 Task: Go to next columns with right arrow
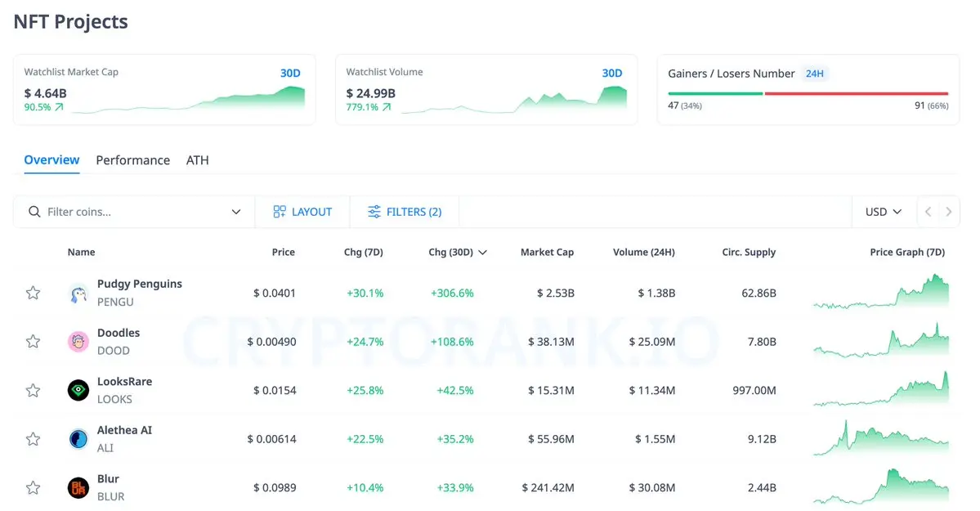(x=949, y=212)
